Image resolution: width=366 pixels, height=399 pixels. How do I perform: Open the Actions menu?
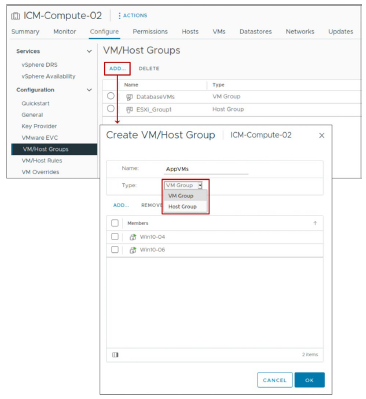pos(132,15)
